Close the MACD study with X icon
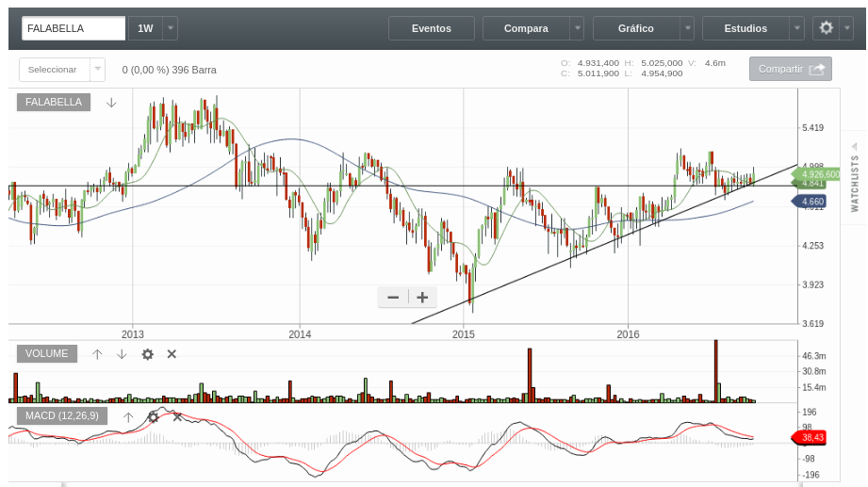Screen dimensions: 868x487 coord(177,416)
